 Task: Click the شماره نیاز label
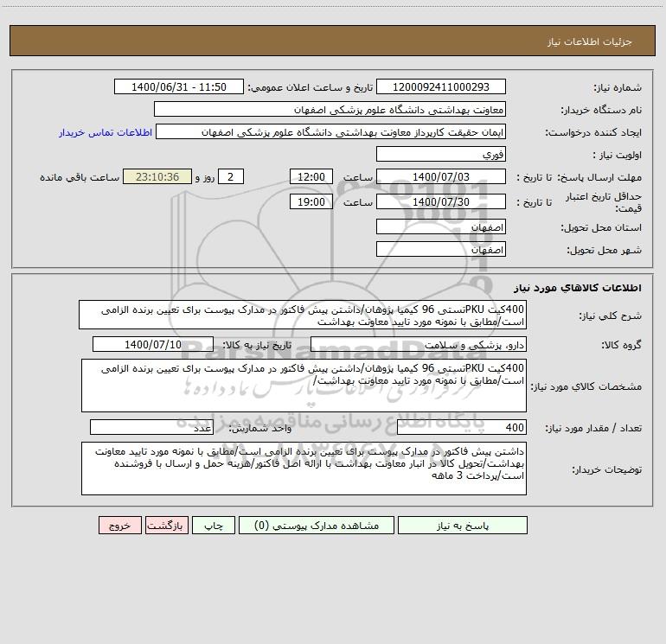pos(618,88)
